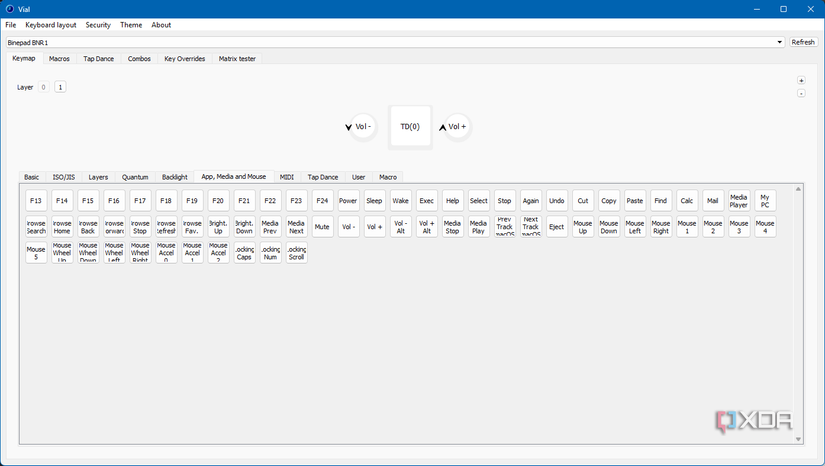
Task: Select the Mouse Right keycode
Action: point(661,227)
